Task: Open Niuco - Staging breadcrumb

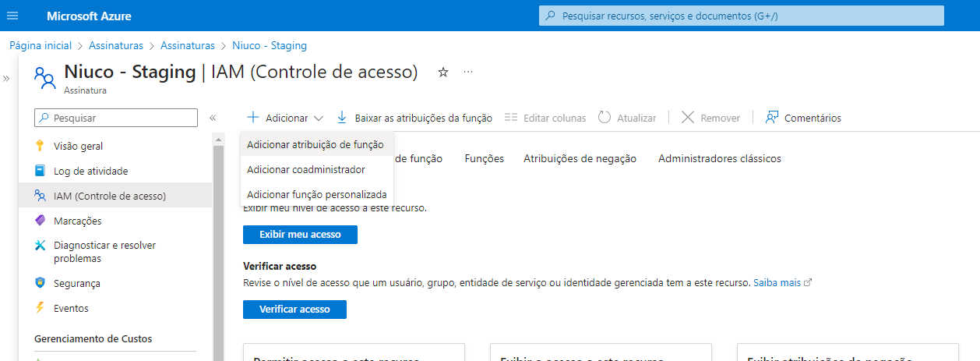Action: [x=270, y=46]
